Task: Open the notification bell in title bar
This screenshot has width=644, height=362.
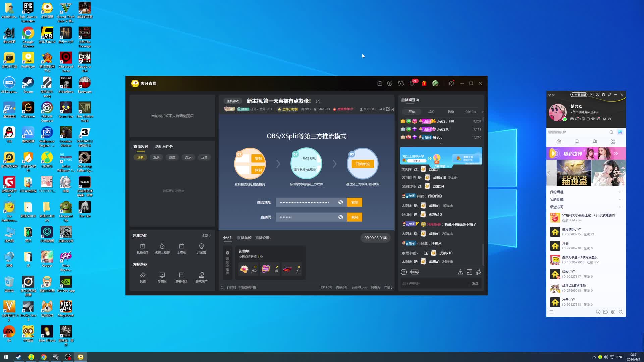Action: click(412, 84)
